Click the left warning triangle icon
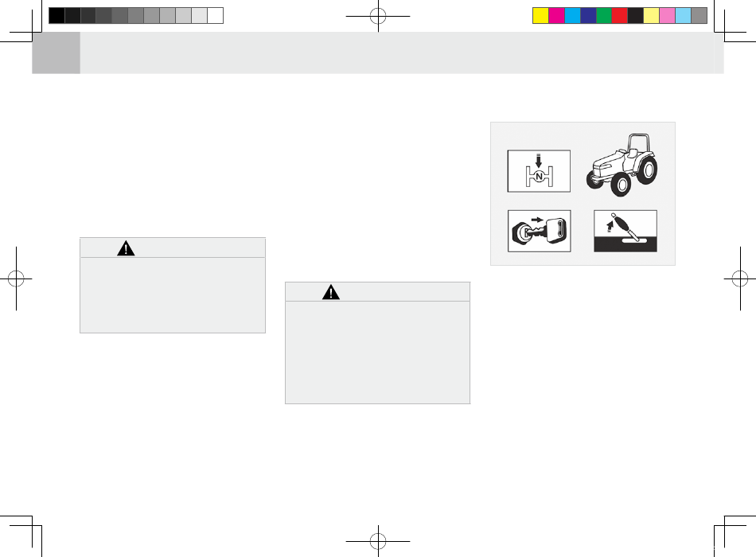Image resolution: width=756 pixels, height=557 pixels. pos(126,248)
